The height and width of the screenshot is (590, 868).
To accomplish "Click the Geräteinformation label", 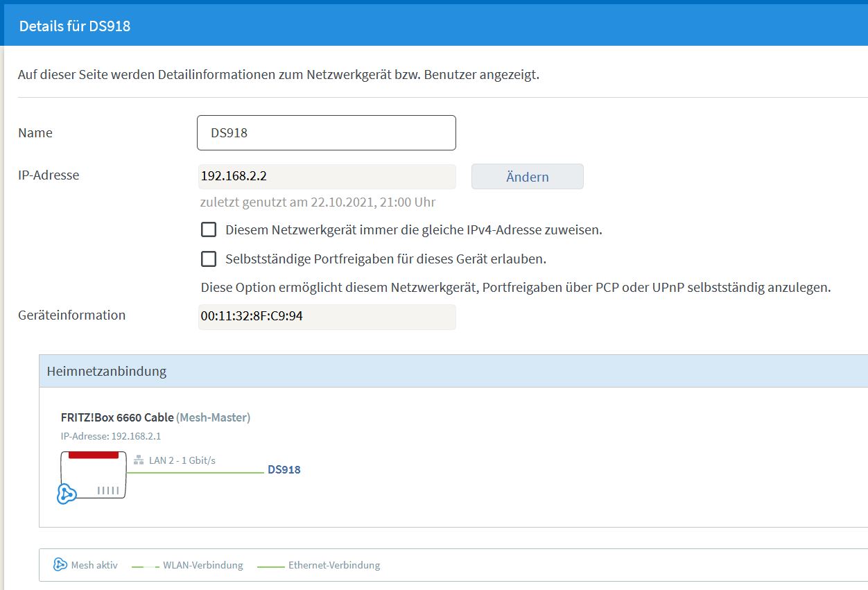I will [72, 315].
